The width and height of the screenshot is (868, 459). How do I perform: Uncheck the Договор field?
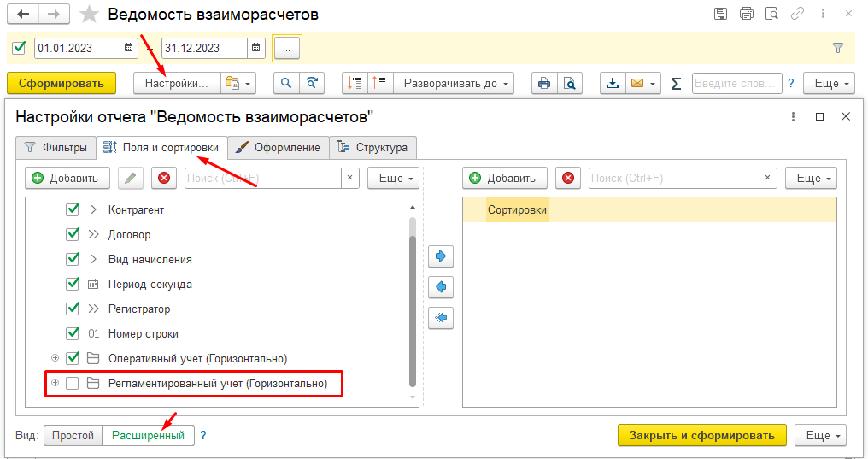73,234
